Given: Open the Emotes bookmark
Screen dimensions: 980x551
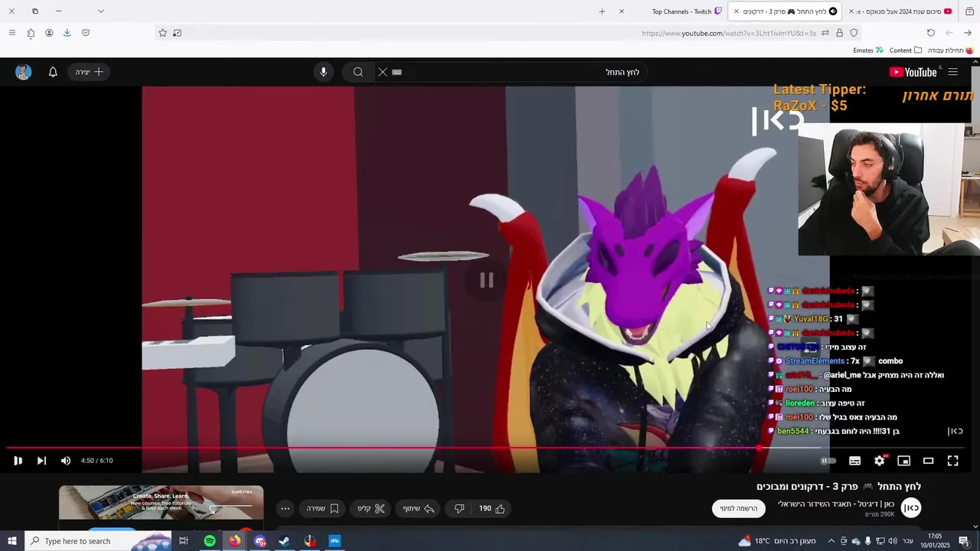Looking at the screenshot, I should click(x=868, y=51).
